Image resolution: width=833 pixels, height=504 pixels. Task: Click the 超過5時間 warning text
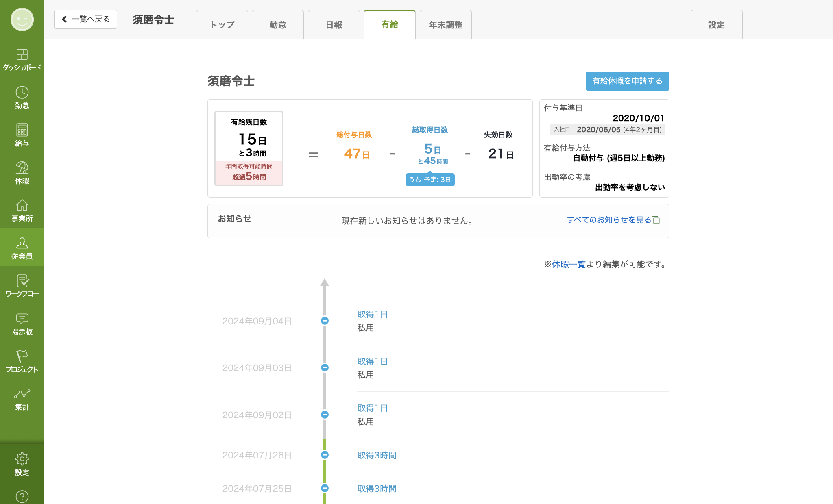[x=249, y=176]
